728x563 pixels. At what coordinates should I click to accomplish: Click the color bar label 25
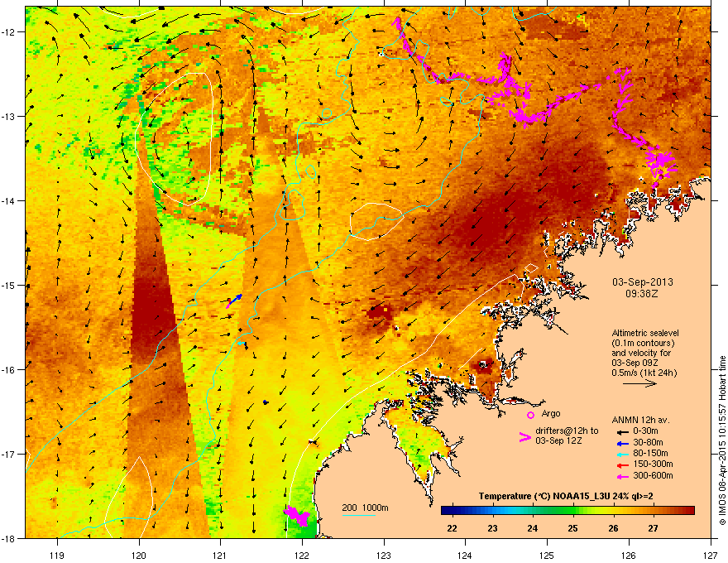572,528
